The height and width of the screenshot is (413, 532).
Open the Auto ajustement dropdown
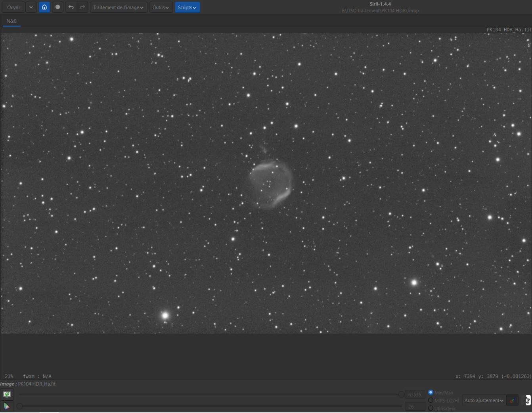(484, 400)
